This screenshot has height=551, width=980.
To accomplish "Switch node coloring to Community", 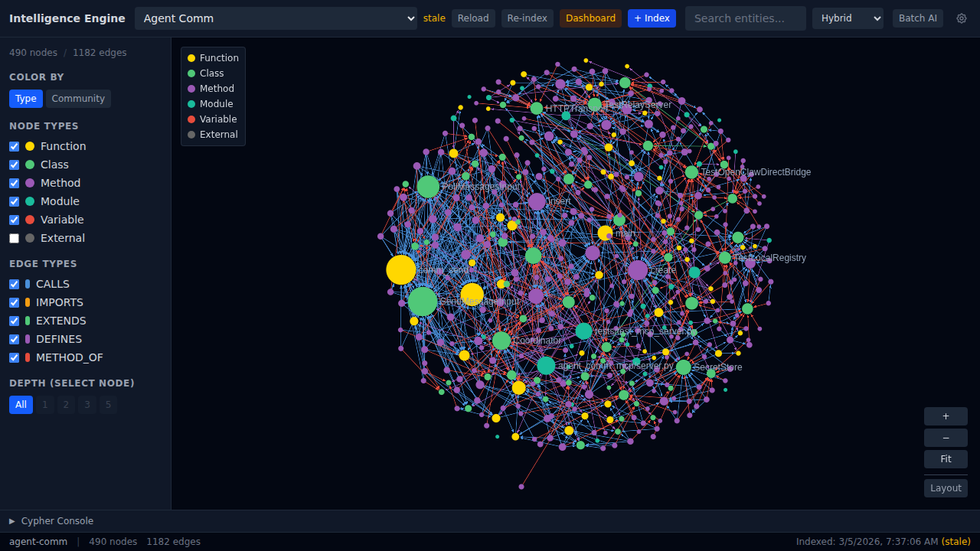I will click(78, 98).
